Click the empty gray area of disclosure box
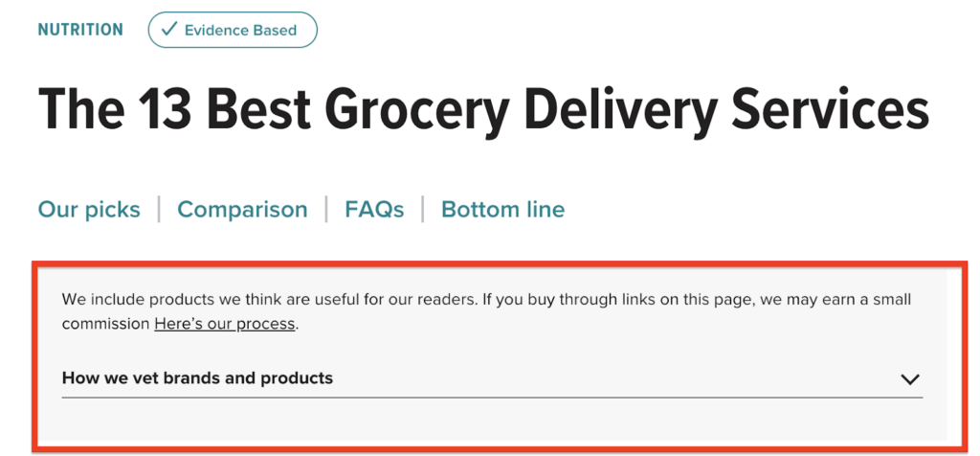Viewport: 980px width, 456px height. click(492, 422)
